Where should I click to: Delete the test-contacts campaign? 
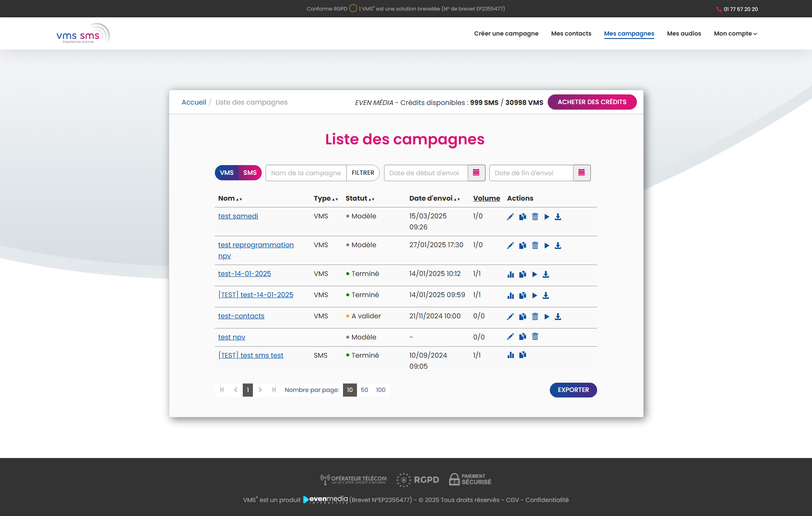coord(535,317)
